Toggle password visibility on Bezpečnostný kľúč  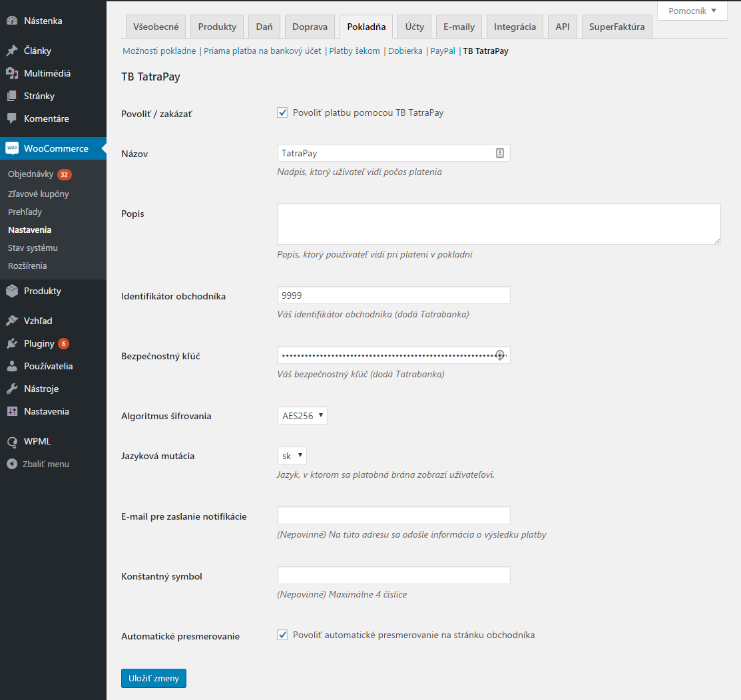coord(500,355)
